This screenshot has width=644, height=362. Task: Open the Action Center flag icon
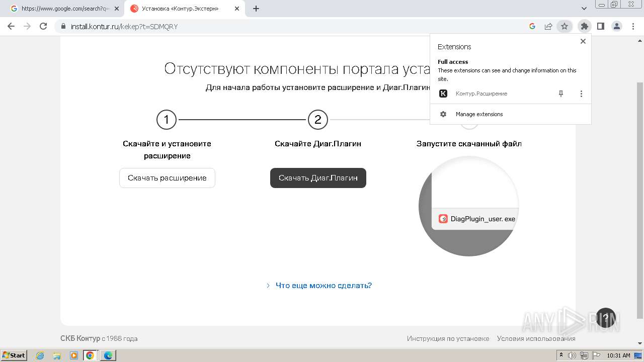click(x=595, y=355)
